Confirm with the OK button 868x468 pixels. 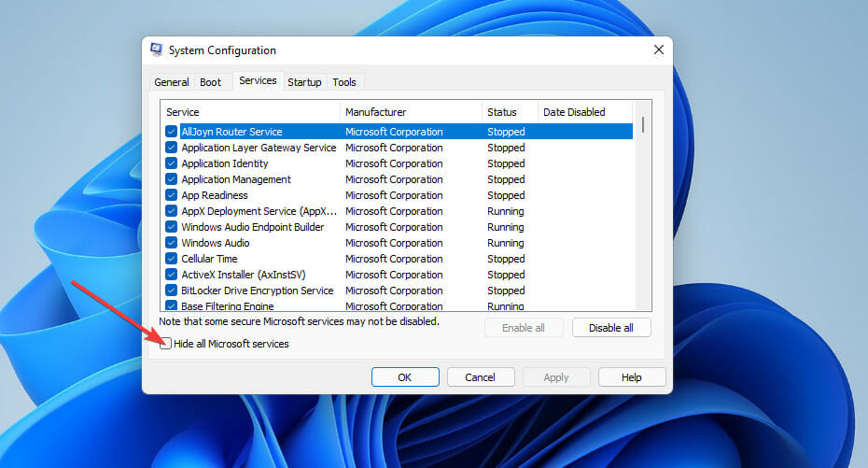pos(405,377)
